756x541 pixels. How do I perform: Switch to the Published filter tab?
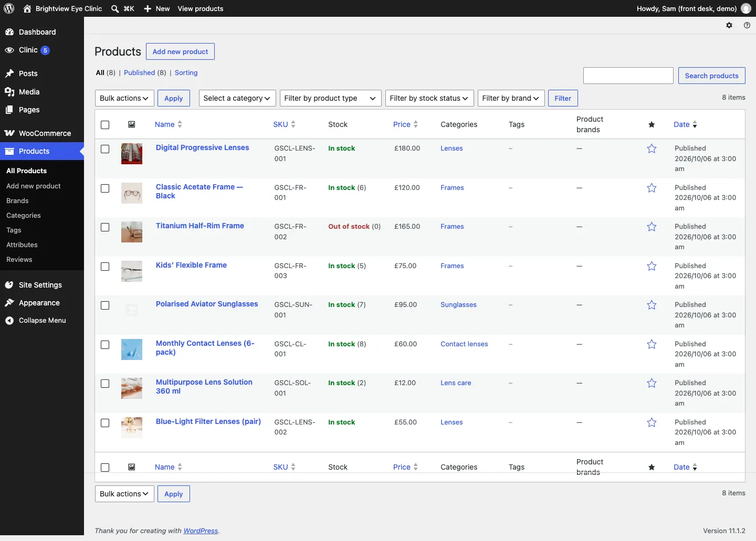pyautogui.click(x=139, y=73)
